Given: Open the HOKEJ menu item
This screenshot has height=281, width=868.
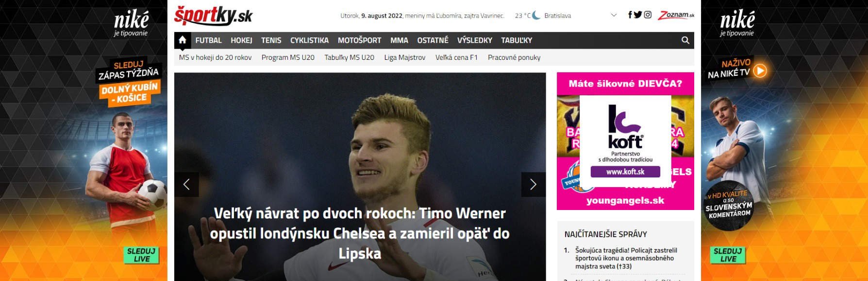Looking at the screenshot, I should 241,40.
